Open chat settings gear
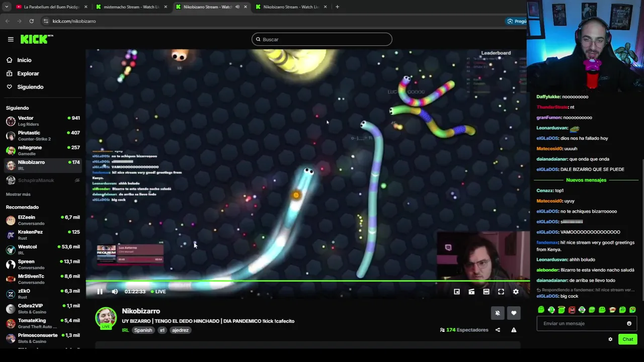This screenshot has height=362, width=644. [610, 339]
